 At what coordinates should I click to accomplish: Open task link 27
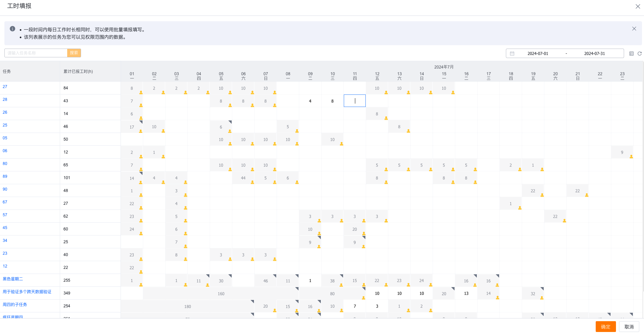[x=5, y=87]
